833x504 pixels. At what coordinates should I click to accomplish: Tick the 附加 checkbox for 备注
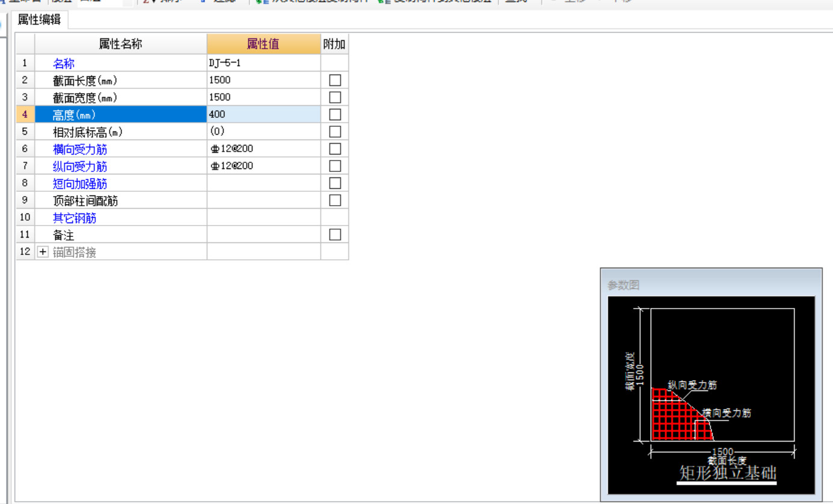coord(335,235)
